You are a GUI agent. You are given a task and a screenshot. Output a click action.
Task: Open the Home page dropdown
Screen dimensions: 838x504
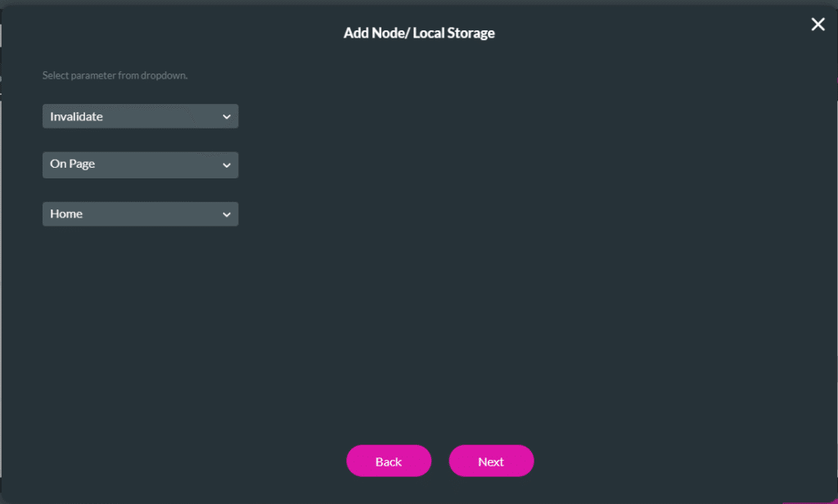(x=140, y=214)
